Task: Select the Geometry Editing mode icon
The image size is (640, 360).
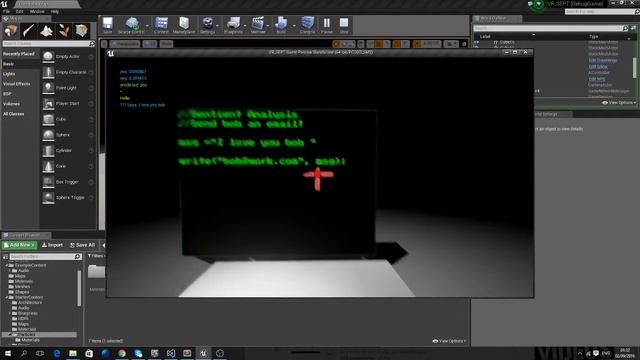Action: (x=81, y=31)
